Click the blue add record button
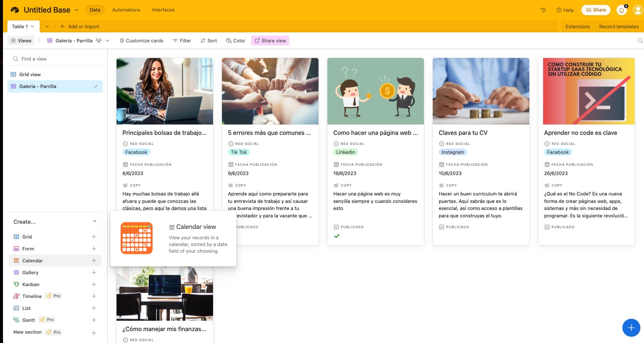Image resolution: width=644 pixels, height=343 pixels. (x=631, y=328)
